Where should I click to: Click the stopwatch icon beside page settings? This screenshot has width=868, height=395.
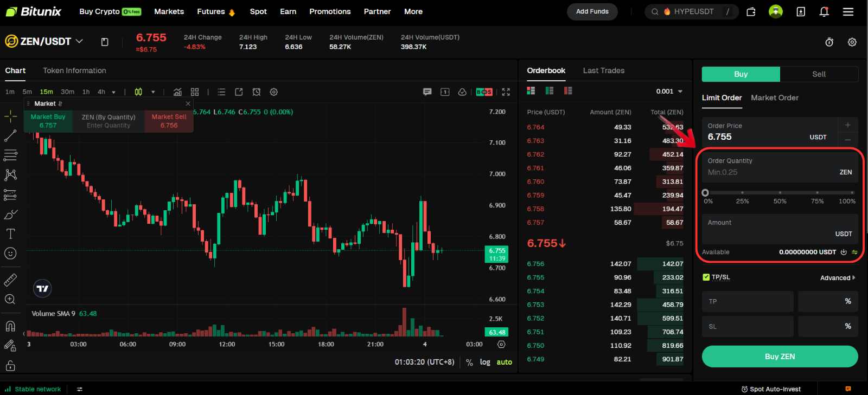pyautogui.click(x=829, y=42)
